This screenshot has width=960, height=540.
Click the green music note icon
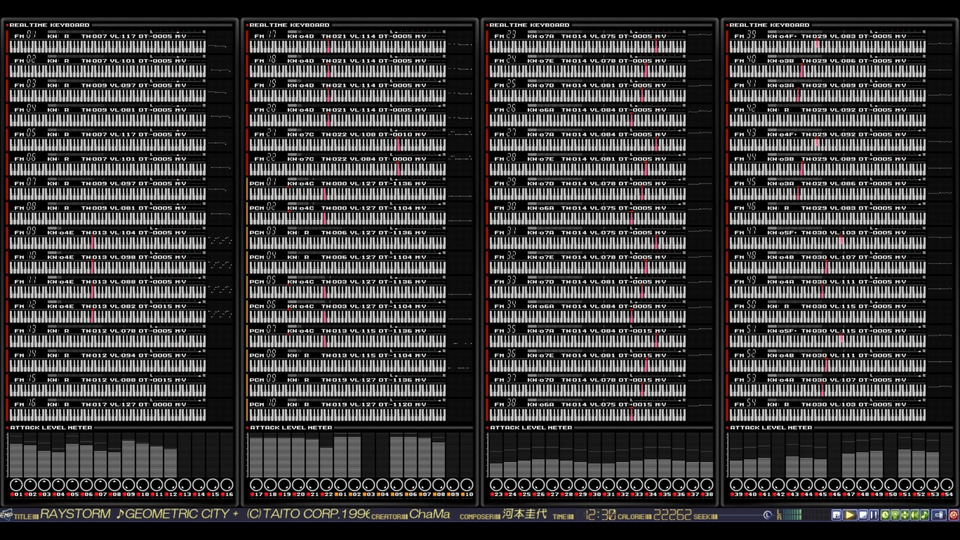click(x=924, y=516)
